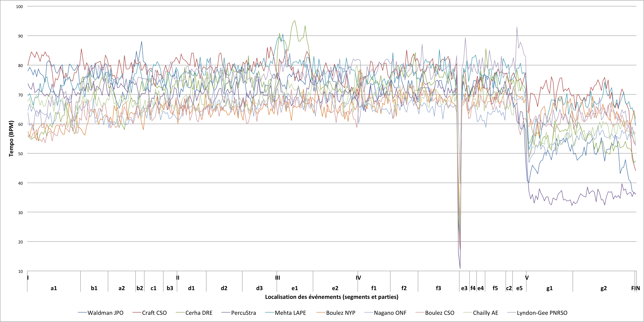Select part marker III on axis
Image resolution: width=644 pixels, height=322 pixels.
277,278
